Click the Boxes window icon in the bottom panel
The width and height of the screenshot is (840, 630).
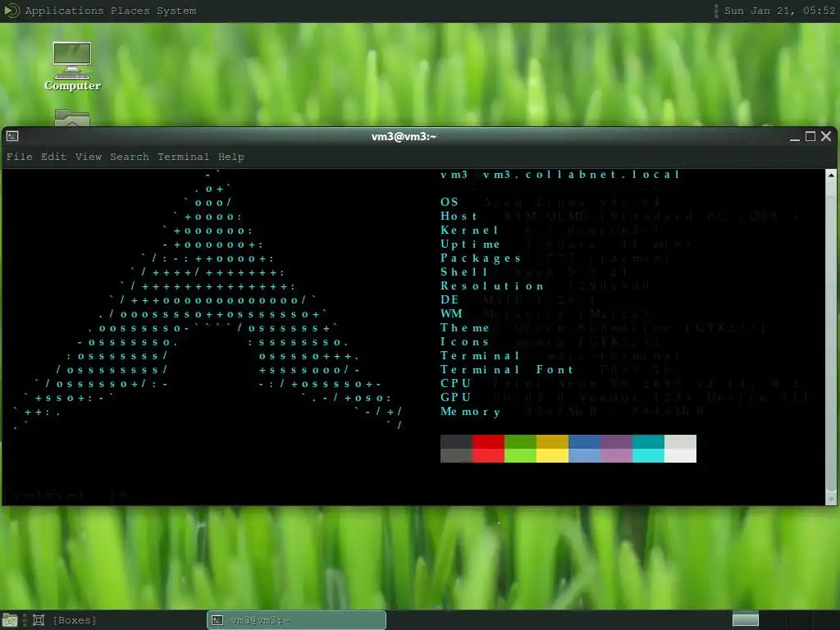coord(39,620)
